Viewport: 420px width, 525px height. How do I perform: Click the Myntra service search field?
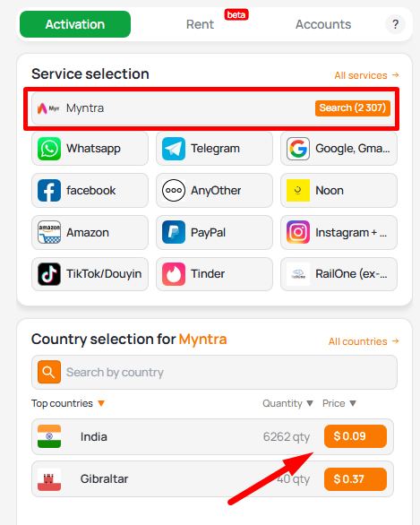click(213, 108)
